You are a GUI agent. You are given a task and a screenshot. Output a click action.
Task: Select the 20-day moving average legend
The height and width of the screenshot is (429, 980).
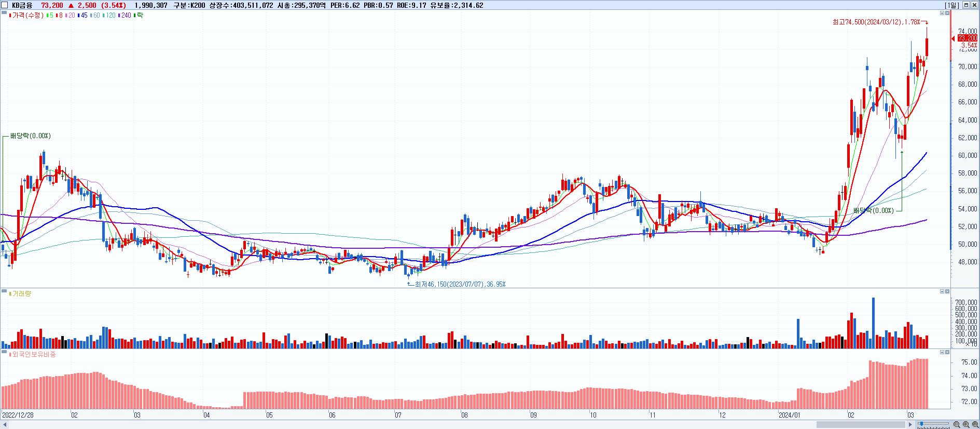[70, 16]
